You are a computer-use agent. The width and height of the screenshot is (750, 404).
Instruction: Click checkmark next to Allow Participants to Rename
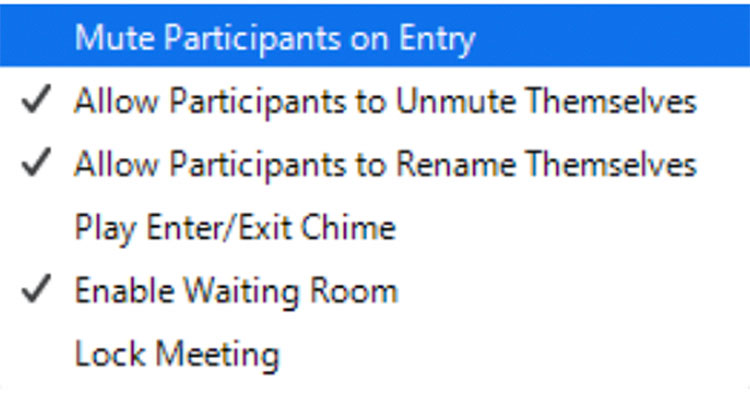(x=36, y=165)
